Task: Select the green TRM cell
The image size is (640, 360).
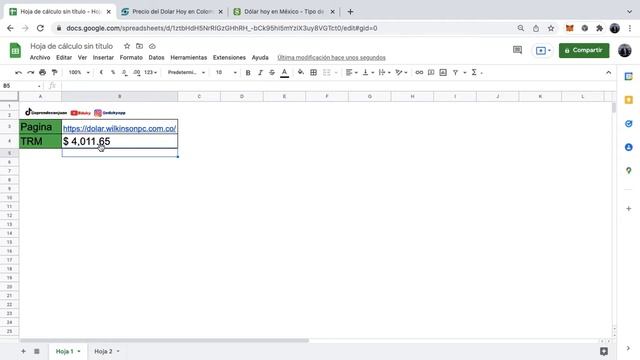Action: pyautogui.click(x=40, y=141)
